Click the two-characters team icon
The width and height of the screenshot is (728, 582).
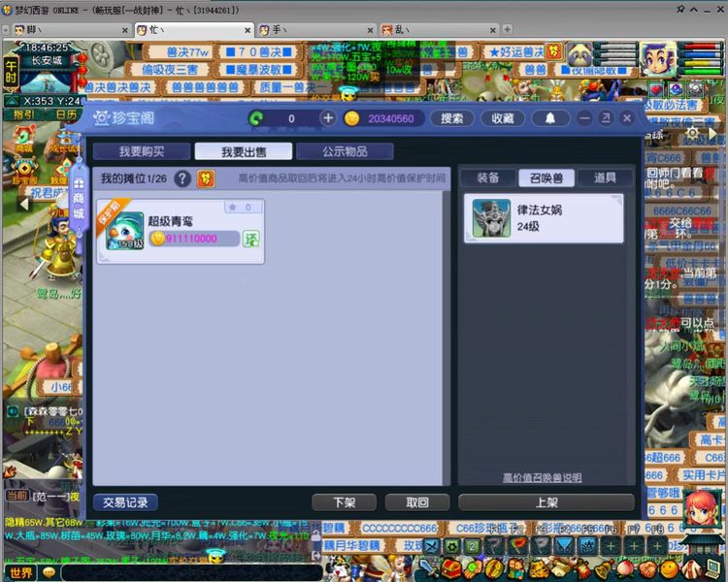coord(516,568)
